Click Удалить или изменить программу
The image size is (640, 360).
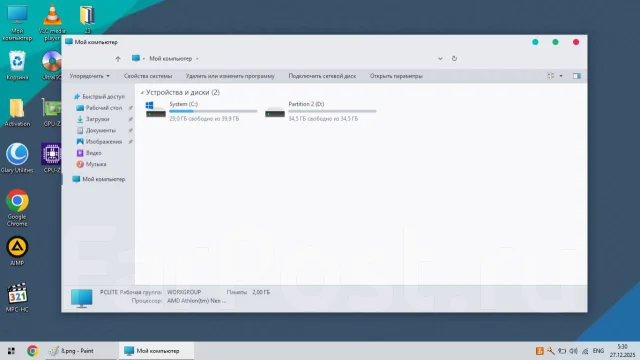(230, 76)
